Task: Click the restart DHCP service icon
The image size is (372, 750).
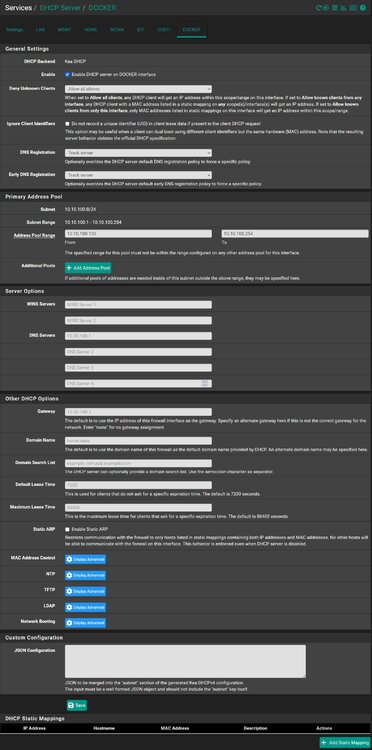Action: point(318,8)
